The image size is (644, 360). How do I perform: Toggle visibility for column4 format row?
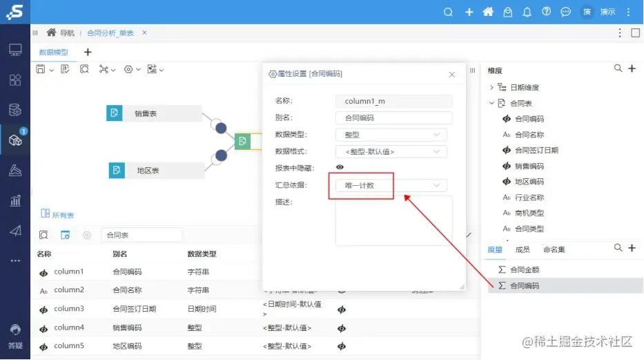(x=341, y=328)
